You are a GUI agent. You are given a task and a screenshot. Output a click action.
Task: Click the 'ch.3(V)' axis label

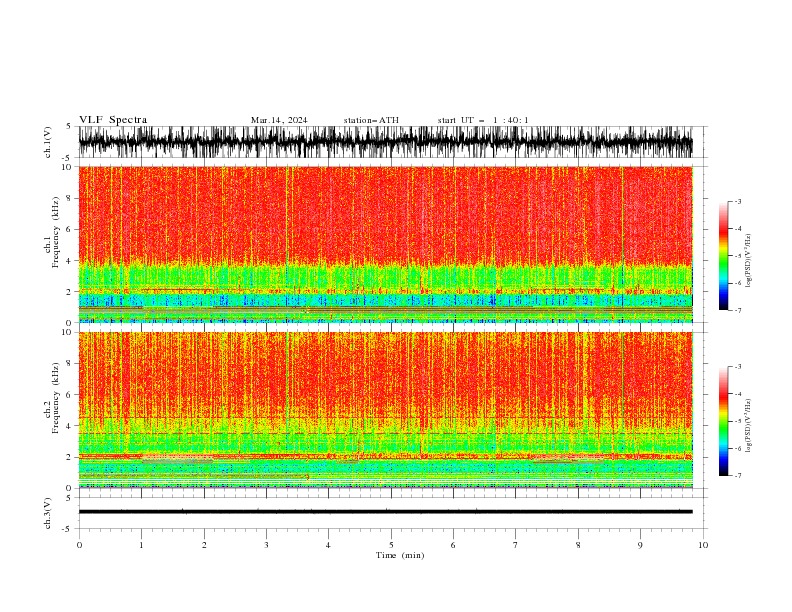click(x=48, y=513)
